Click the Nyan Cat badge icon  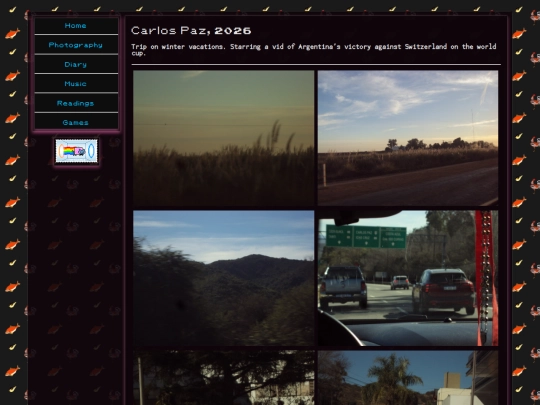click(76, 151)
